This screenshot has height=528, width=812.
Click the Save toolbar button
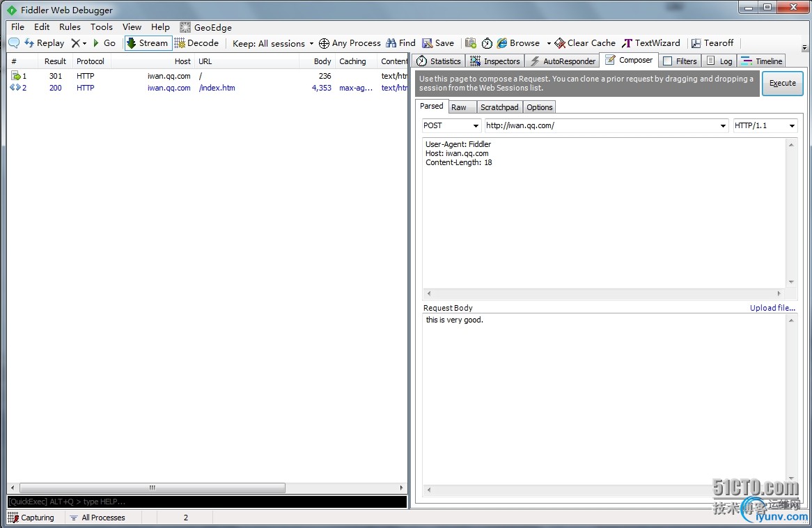coord(438,43)
